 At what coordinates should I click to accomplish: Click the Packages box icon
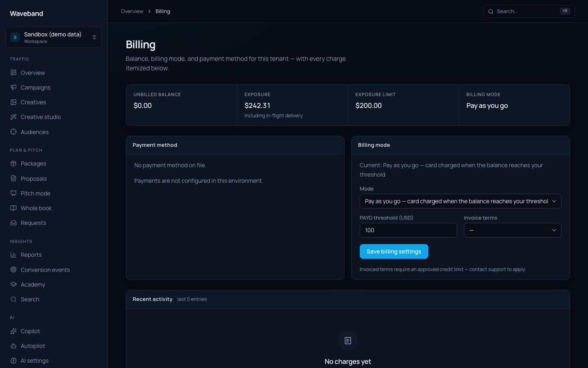point(13,164)
